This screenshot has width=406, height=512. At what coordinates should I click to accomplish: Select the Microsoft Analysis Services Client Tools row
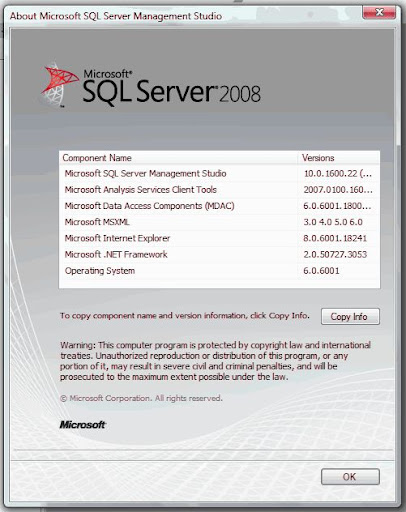(x=219, y=190)
